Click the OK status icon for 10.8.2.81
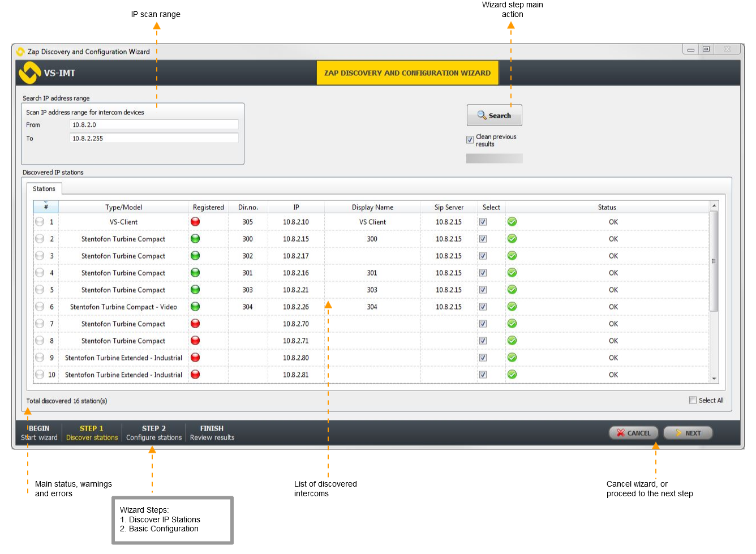The image size is (756, 554). coord(512,375)
